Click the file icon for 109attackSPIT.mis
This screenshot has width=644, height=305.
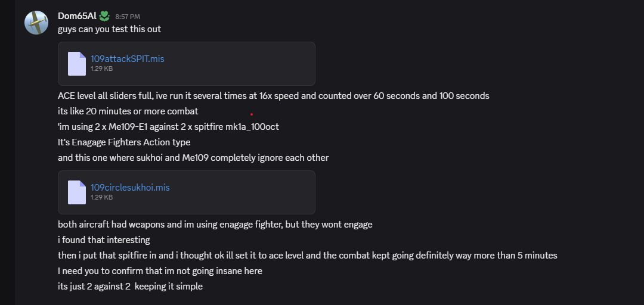click(77, 64)
